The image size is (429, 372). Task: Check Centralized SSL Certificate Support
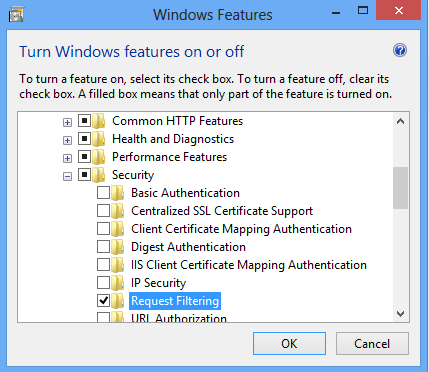pos(103,211)
